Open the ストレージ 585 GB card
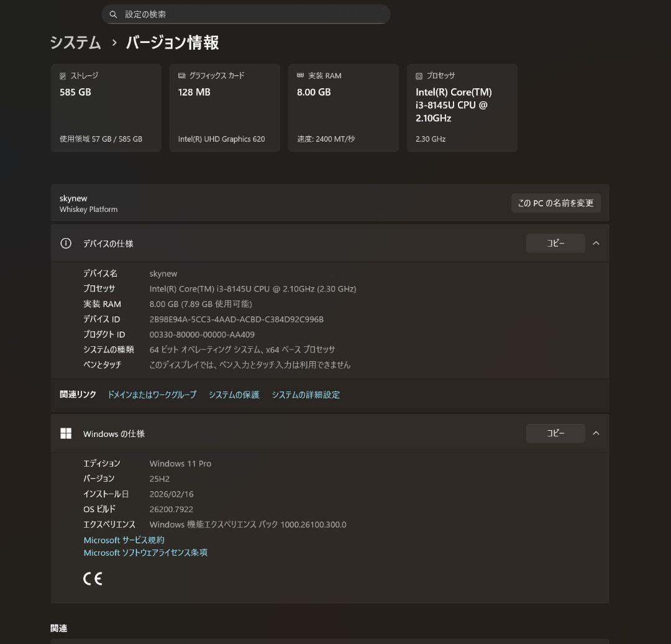 [106, 108]
